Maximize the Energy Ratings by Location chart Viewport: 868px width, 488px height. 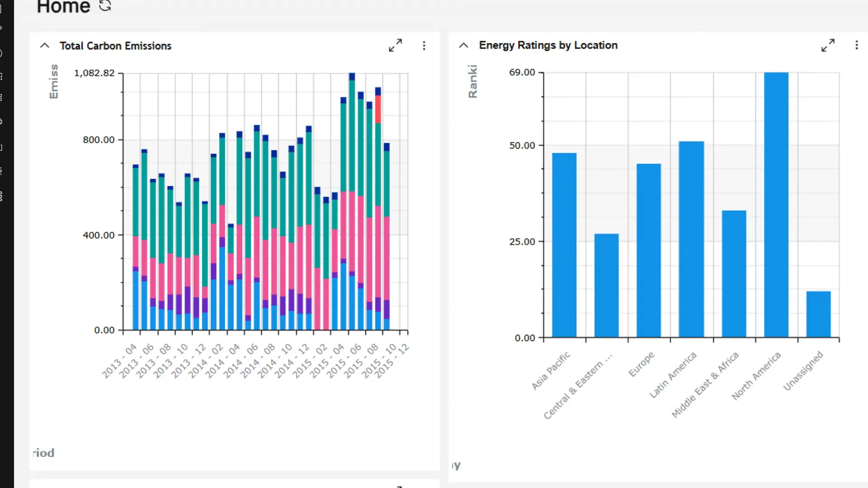point(828,45)
